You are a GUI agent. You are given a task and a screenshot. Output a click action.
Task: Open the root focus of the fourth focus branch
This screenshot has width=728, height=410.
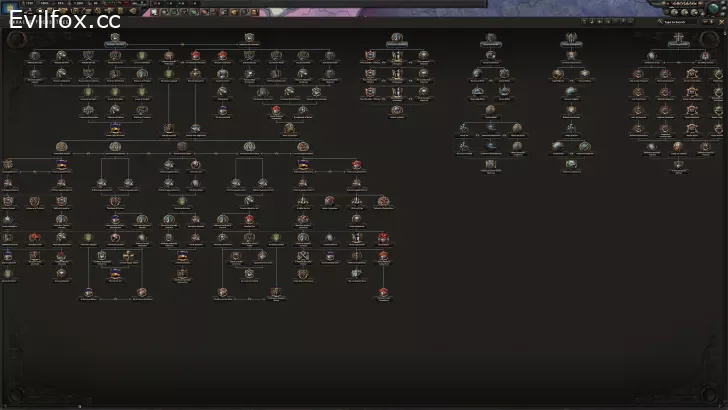click(x=491, y=39)
